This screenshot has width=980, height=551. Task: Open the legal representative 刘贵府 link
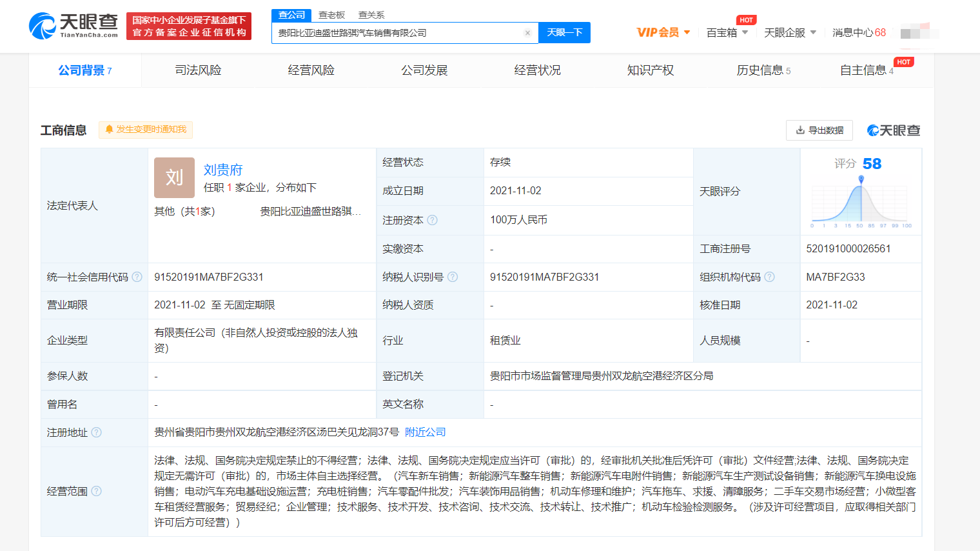(223, 170)
